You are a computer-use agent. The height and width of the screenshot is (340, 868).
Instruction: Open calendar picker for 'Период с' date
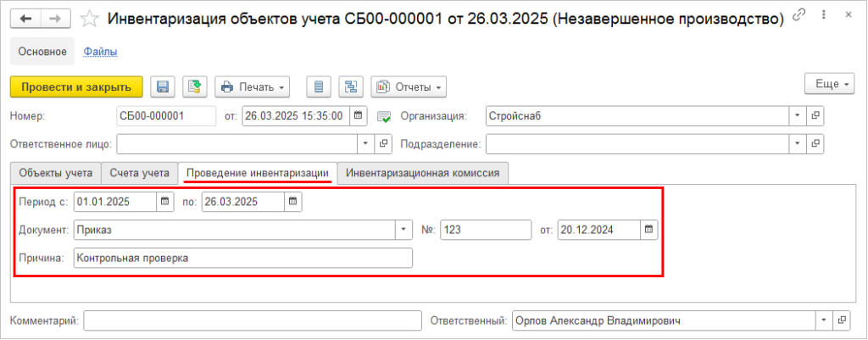click(163, 202)
